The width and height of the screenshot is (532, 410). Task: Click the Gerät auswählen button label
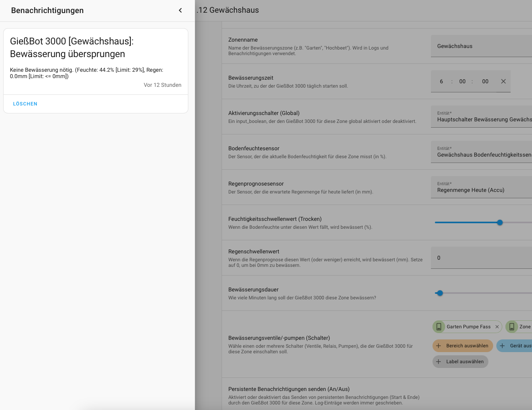pos(521,346)
